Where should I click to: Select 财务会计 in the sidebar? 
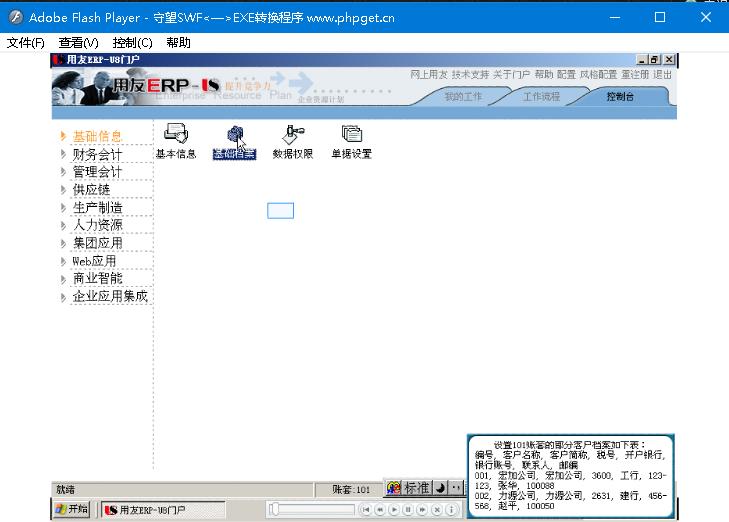click(x=97, y=154)
